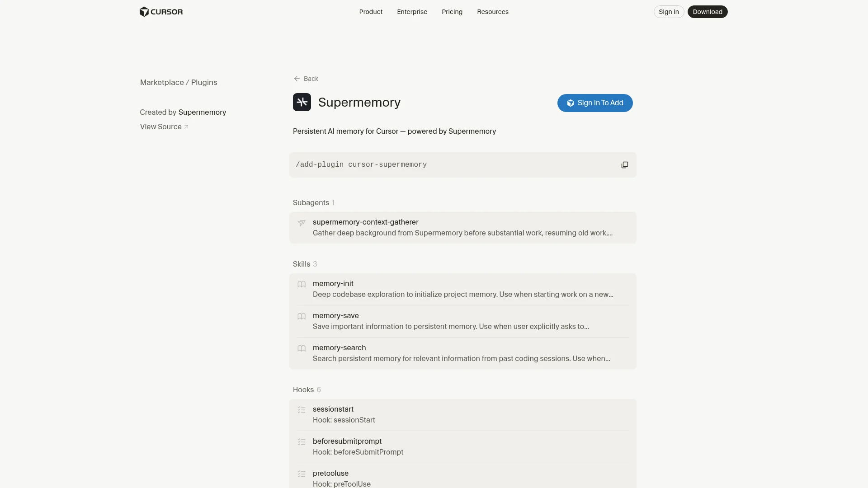Click the Cursor logo in the header

click(x=161, y=12)
